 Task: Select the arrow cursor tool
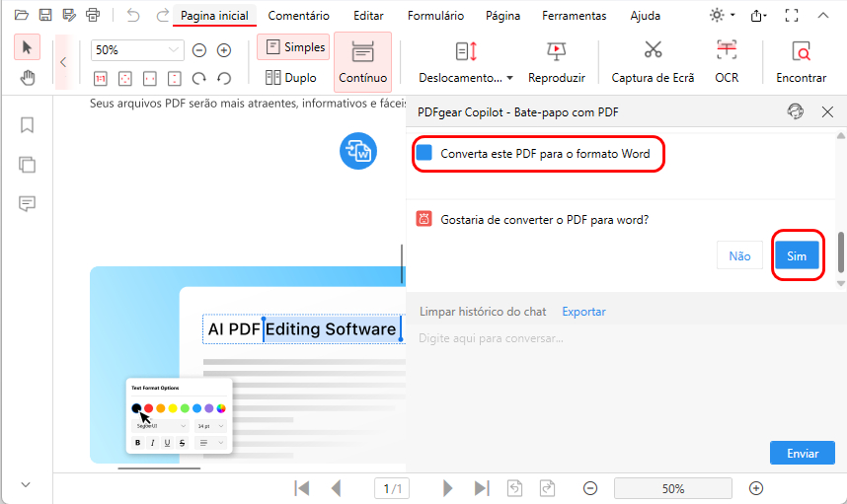(x=27, y=47)
